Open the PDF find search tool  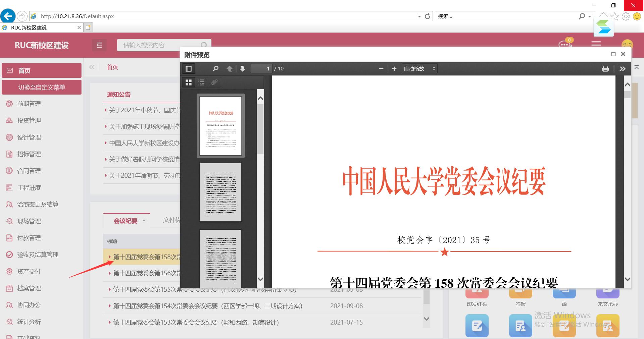pos(215,69)
